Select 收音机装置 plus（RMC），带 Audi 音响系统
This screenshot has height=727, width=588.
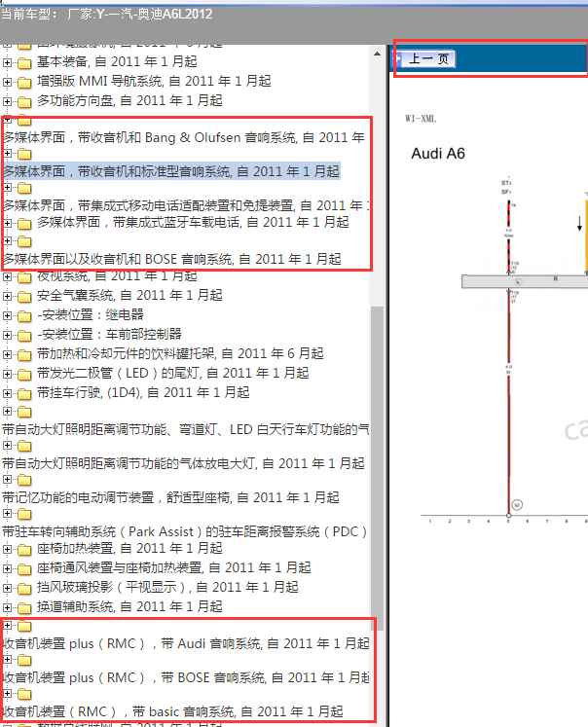186,643
